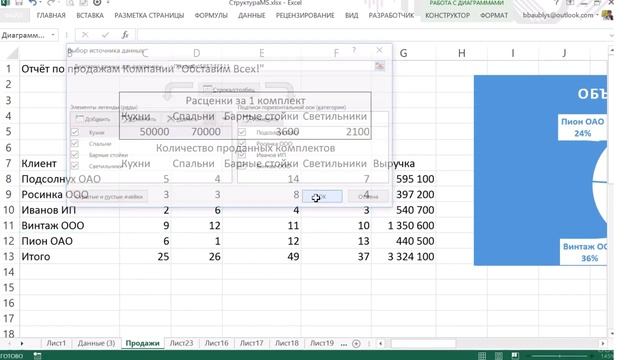
Task: Click the Insert Function fx icon
Action: tap(125, 35)
